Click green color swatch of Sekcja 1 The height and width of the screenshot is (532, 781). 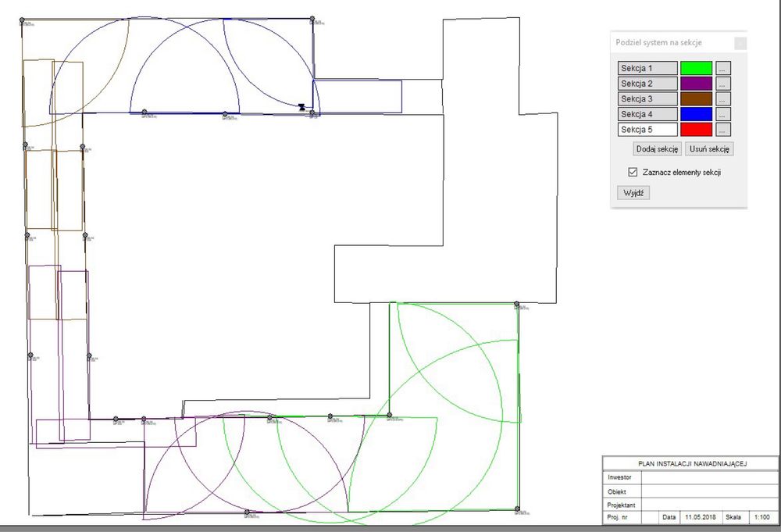(697, 68)
